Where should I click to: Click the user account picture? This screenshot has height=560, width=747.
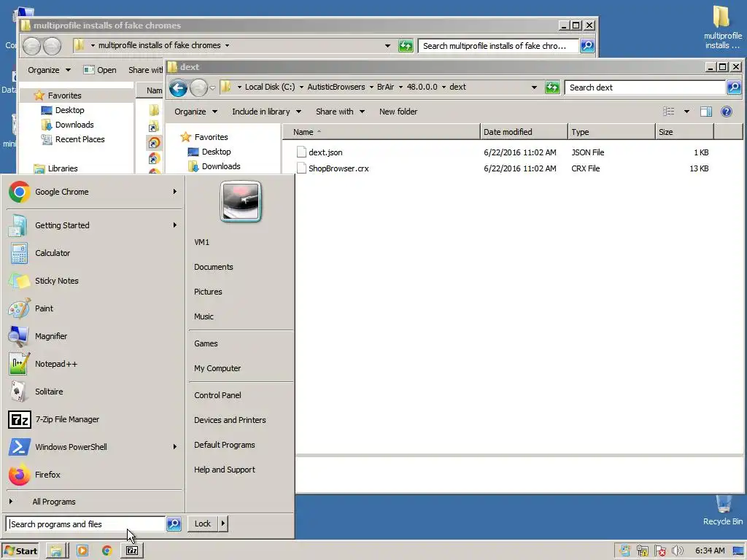click(241, 201)
